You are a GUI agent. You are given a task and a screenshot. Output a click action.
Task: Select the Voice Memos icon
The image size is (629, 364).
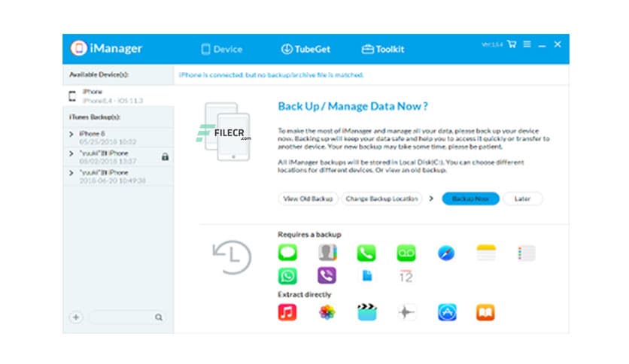coord(406,312)
